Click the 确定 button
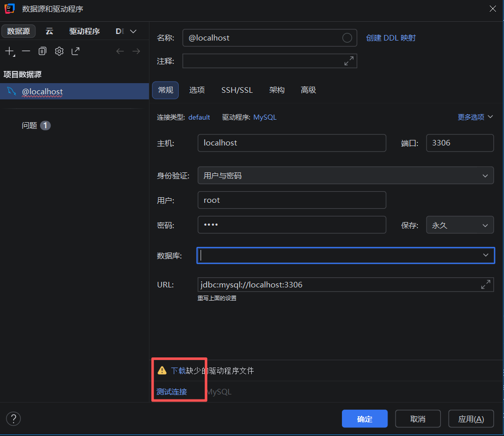Image resolution: width=504 pixels, height=436 pixels. pyautogui.click(x=365, y=419)
